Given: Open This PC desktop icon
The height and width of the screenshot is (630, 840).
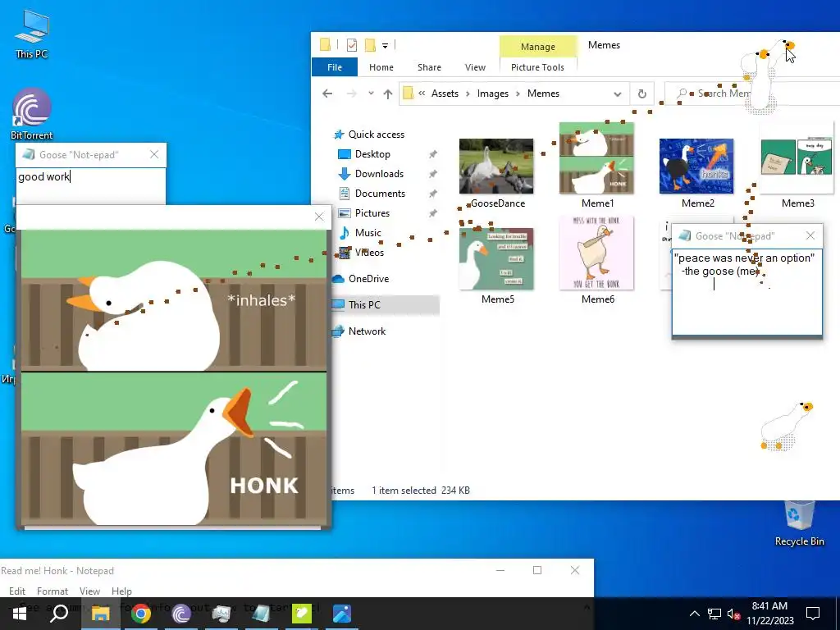Looking at the screenshot, I should (32, 34).
